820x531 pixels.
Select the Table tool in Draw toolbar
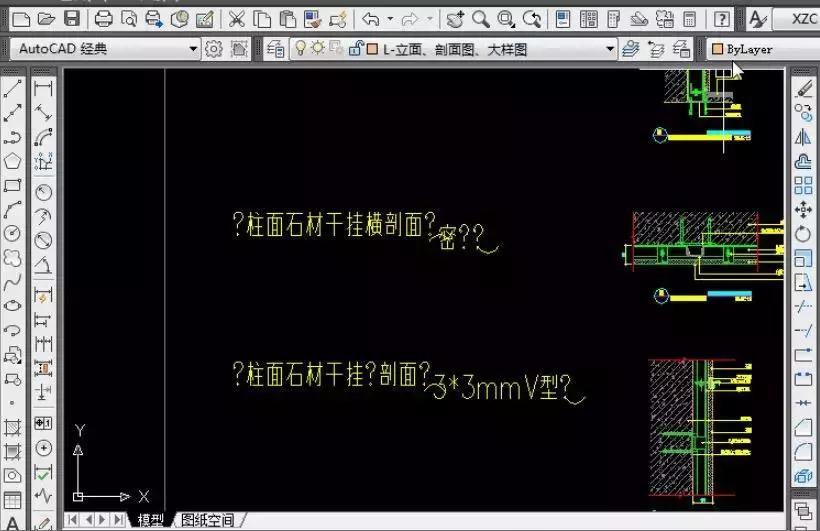click(x=13, y=501)
